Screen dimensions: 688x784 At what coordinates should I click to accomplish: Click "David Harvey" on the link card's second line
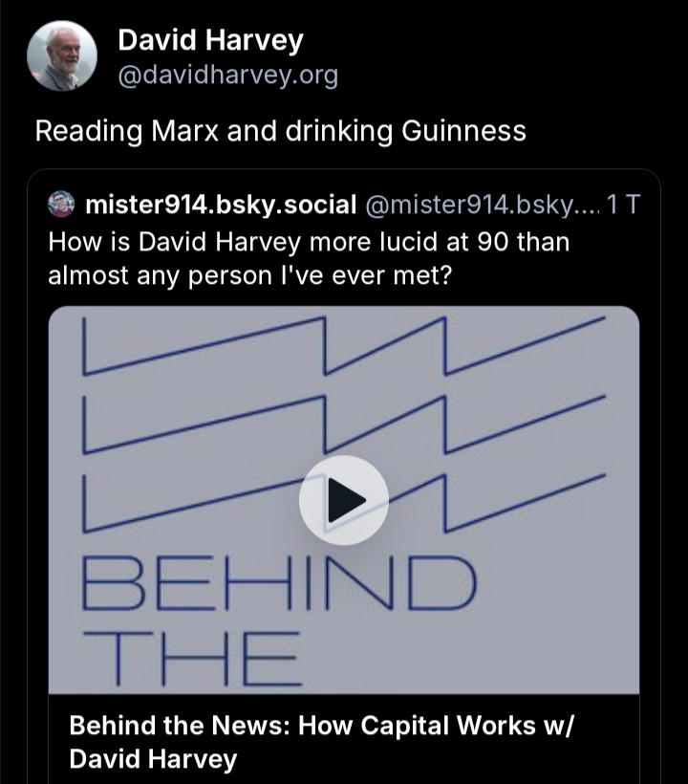point(152,760)
